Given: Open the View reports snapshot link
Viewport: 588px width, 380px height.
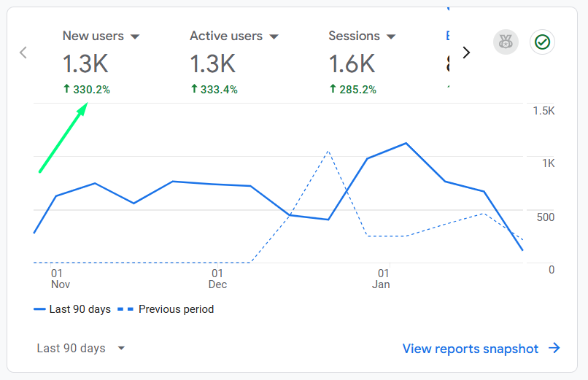Looking at the screenshot, I should click(471, 349).
